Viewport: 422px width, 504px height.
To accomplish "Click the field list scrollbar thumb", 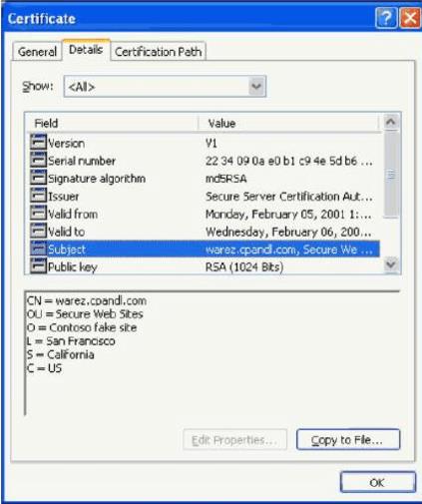I will (x=391, y=175).
